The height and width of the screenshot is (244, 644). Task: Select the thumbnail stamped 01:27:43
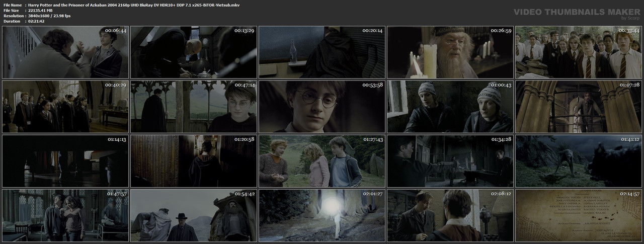322,161
